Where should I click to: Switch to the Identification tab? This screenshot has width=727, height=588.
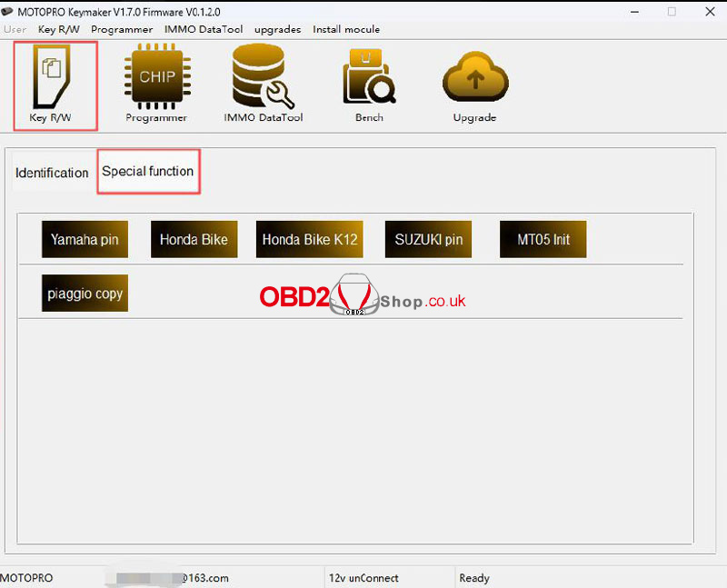[52, 173]
